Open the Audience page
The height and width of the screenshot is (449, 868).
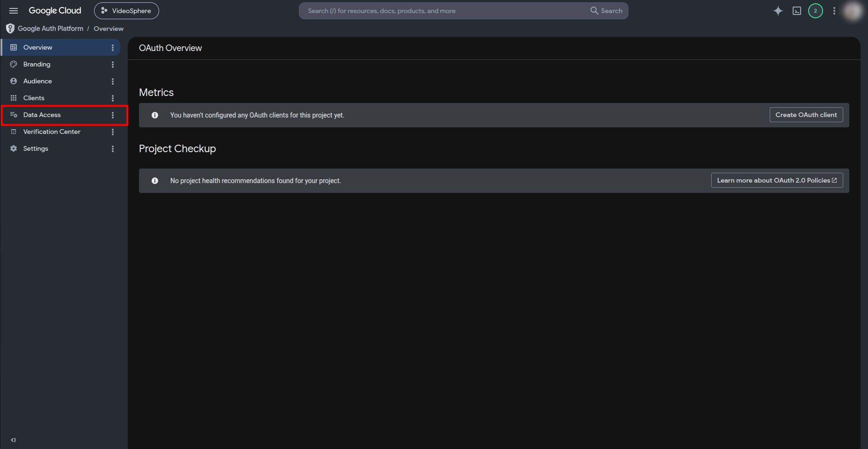point(60,81)
